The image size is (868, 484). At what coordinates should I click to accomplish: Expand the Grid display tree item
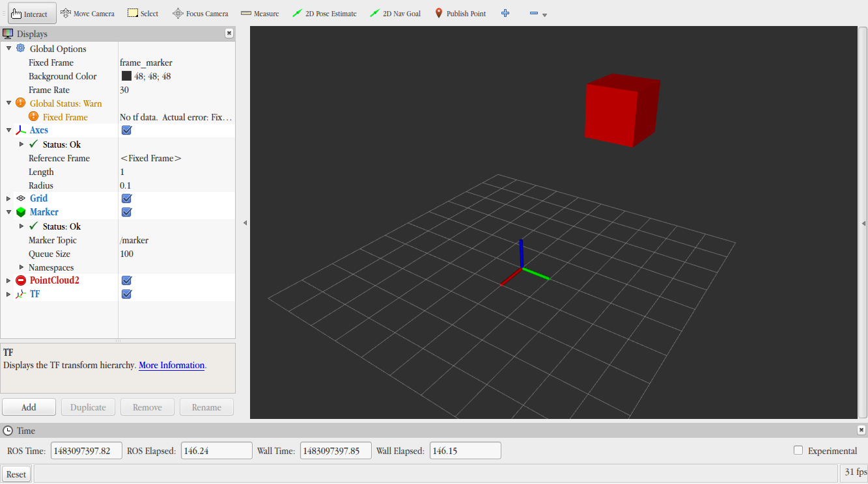tap(8, 198)
